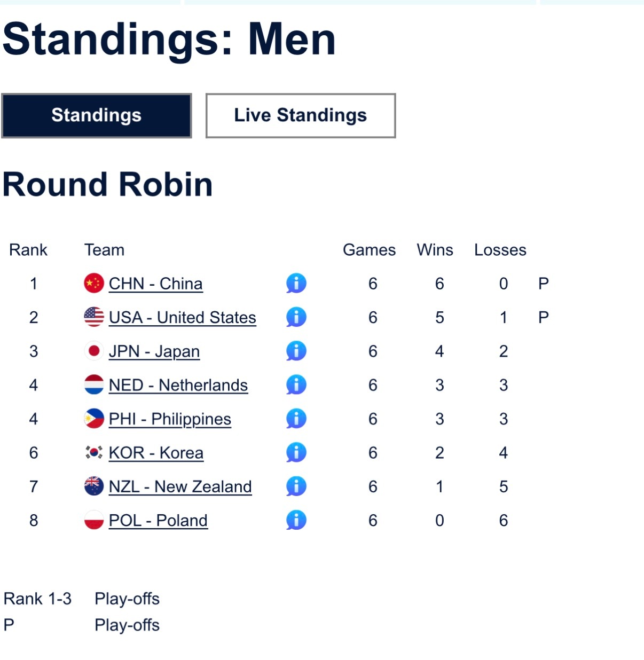Follow the JPN - Japan link
This screenshot has width=644, height=660.
click(x=154, y=351)
